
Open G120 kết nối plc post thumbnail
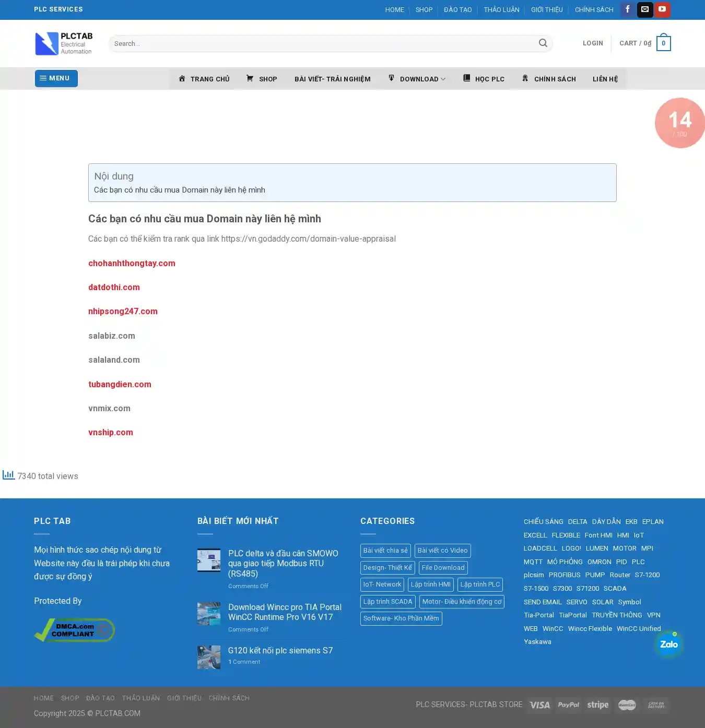coord(209,657)
